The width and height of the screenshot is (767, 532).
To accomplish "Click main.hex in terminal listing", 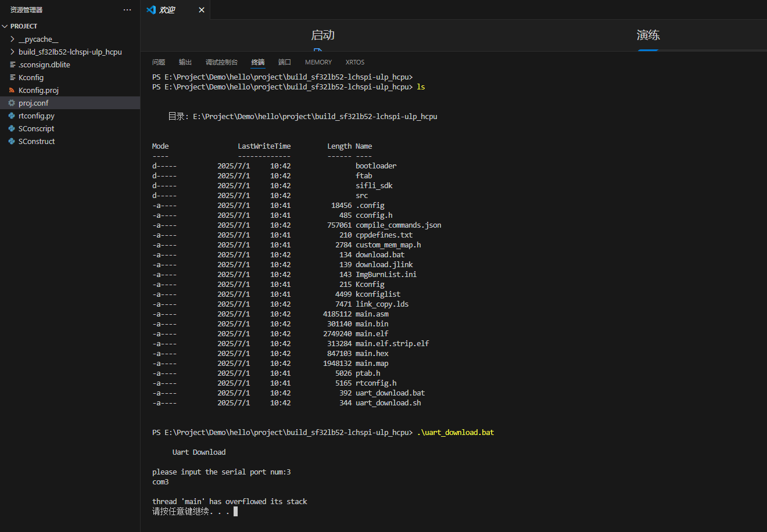I will 372,354.
